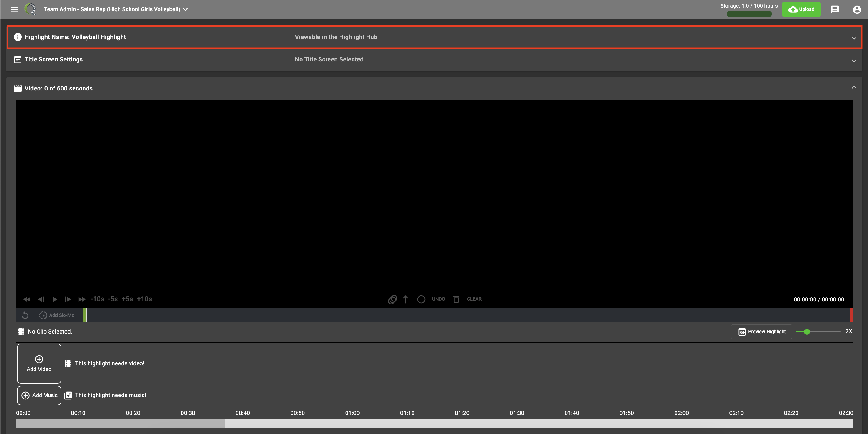Select the overlapping circles spotlight tool
The height and width of the screenshot is (434, 868).
coord(392,299)
